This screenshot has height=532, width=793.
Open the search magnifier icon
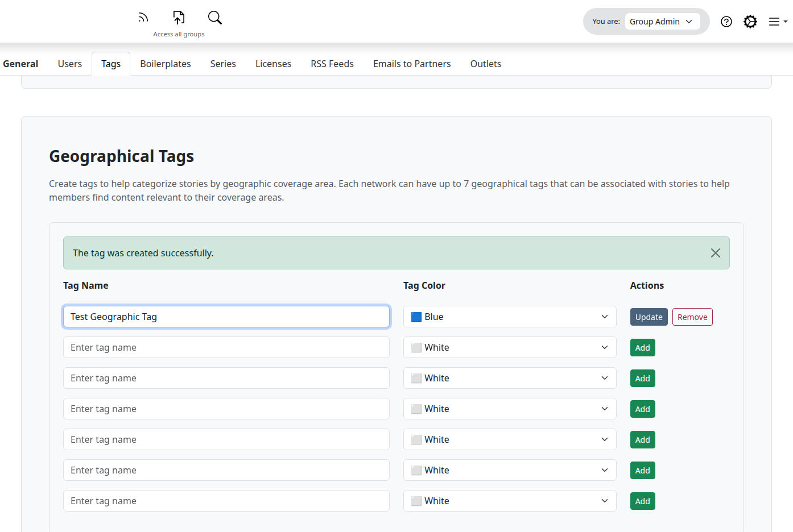[x=215, y=18]
